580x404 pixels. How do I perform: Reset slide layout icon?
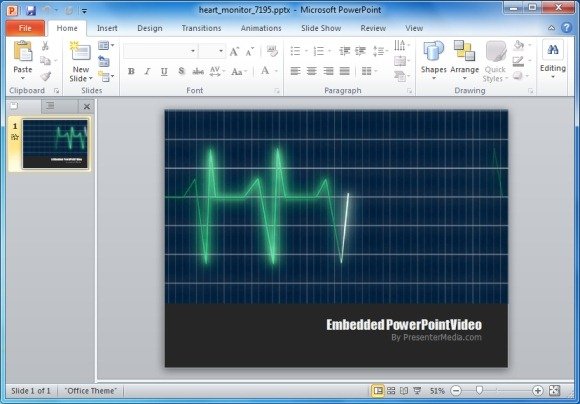tap(104, 61)
